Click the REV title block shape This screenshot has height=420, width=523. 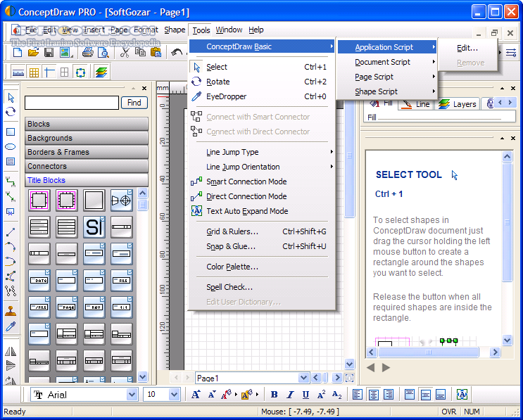point(94,307)
